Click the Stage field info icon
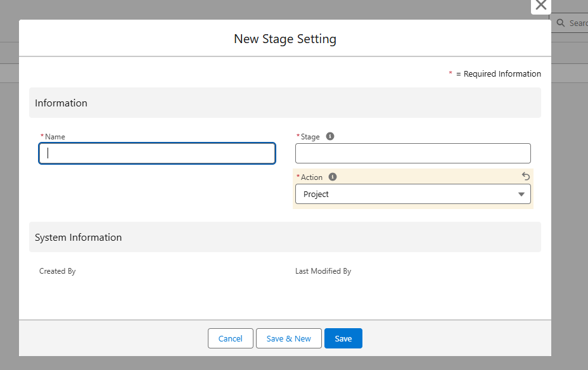588x370 pixels. coord(329,136)
